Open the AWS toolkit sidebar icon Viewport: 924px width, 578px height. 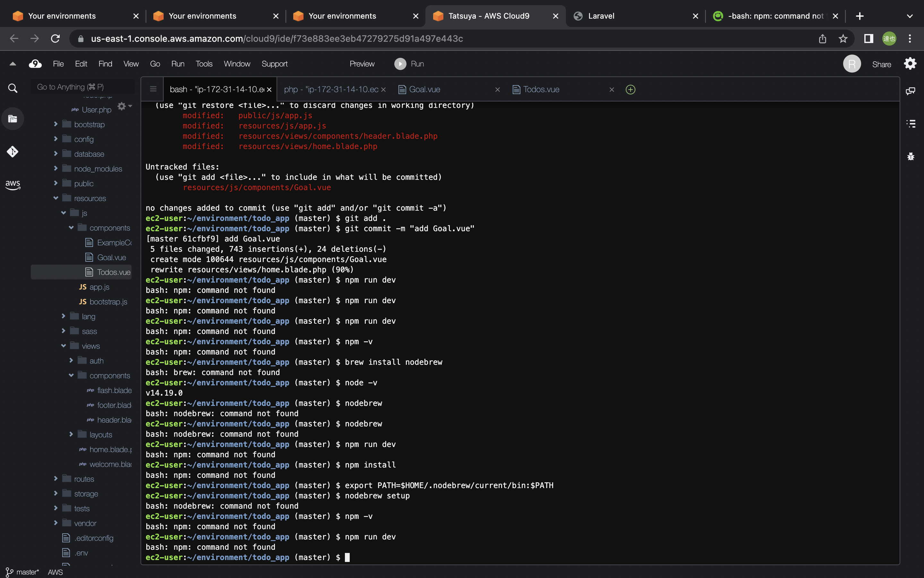(x=13, y=185)
